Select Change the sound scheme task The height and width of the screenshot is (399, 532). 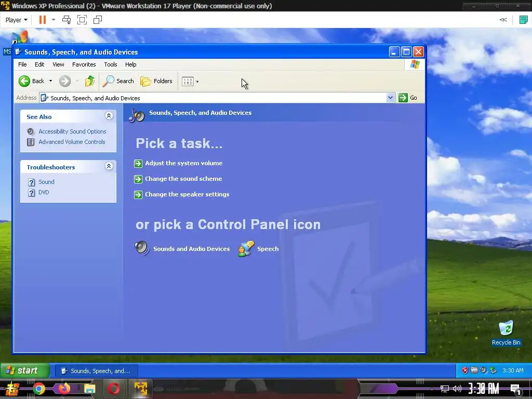click(183, 179)
